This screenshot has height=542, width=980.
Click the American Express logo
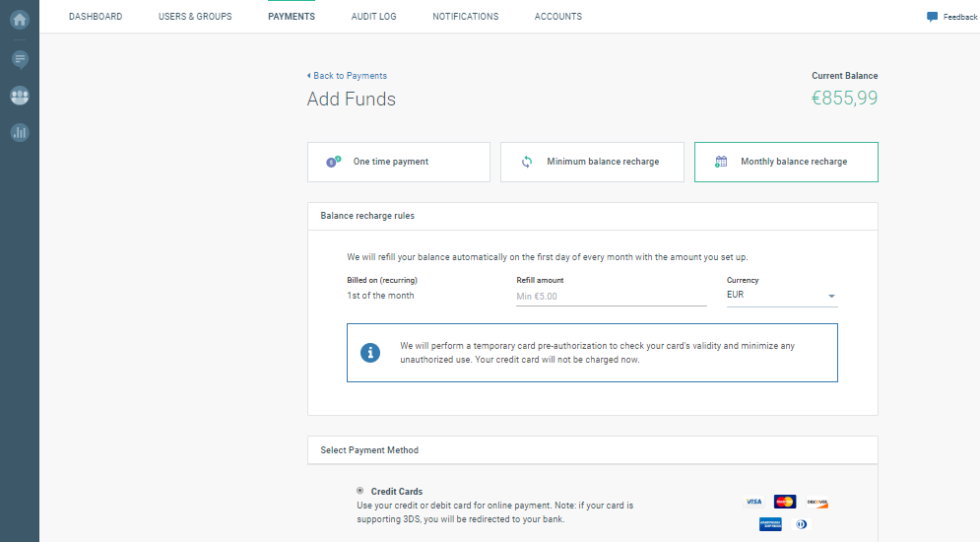pyautogui.click(x=769, y=524)
